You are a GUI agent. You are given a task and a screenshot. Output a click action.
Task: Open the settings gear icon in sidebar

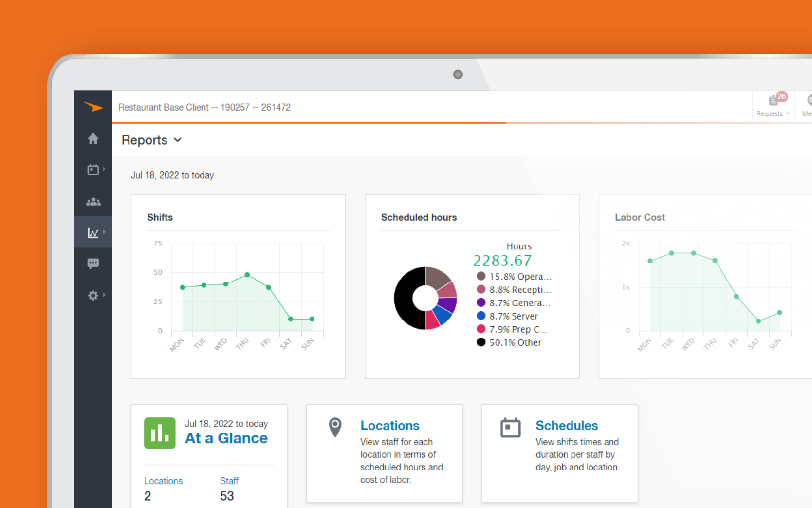(93, 296)
